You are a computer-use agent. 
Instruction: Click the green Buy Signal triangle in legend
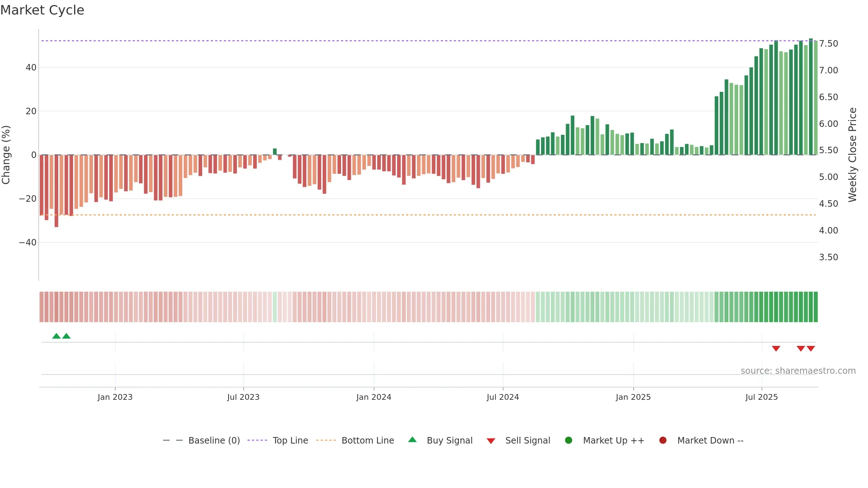click(x=412, y=440)
